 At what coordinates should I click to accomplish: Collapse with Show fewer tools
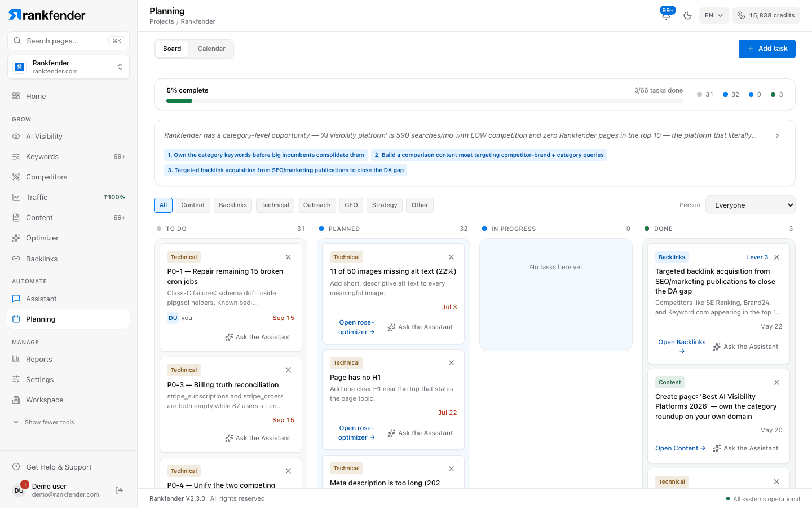[44, 422]
